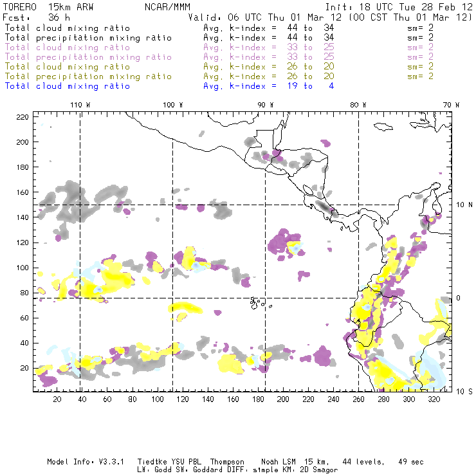Screen dimensions: 476x476
Task: Select the '44 levels,' footer text
Action: 363,462
